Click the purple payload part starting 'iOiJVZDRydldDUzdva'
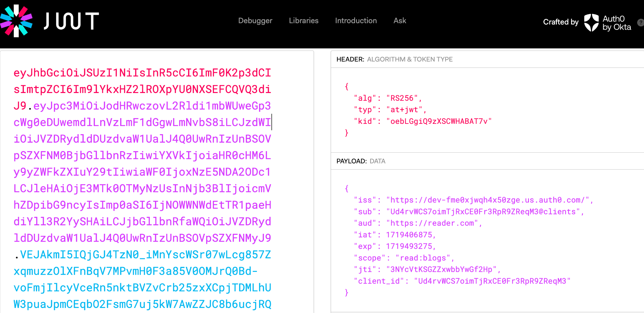The width and height of the screenshot is (644, 313). [142, 139]
